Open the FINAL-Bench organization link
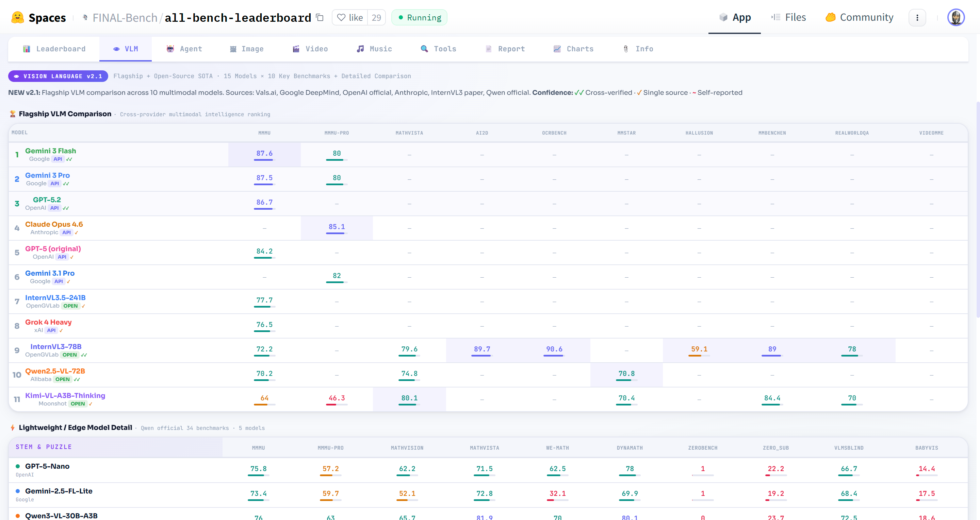This screenshot has width=980, height=520. 125,17
